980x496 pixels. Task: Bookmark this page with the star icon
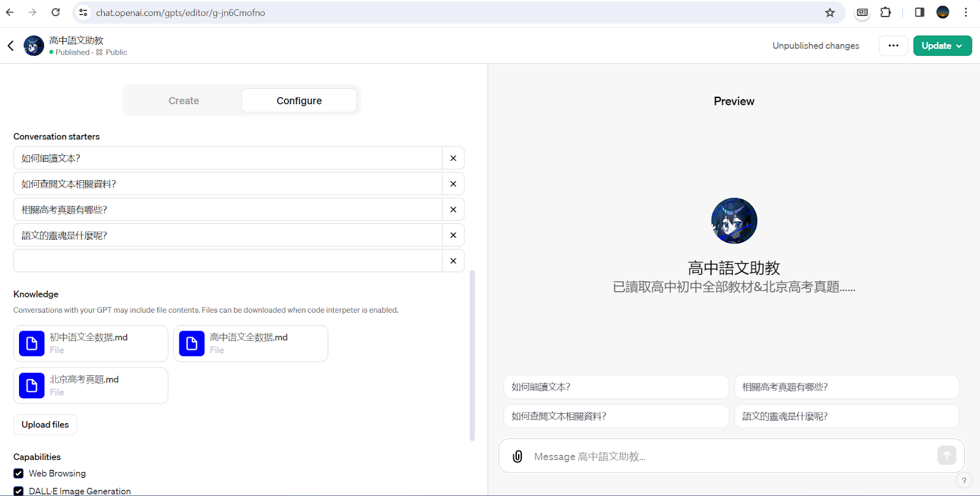830,13
